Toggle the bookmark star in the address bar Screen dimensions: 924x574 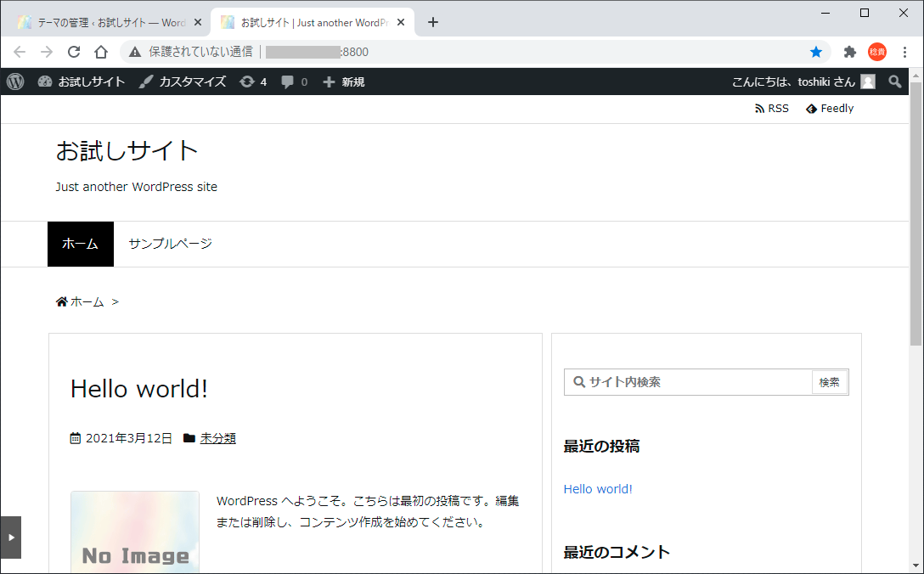(x=816, y=52)
